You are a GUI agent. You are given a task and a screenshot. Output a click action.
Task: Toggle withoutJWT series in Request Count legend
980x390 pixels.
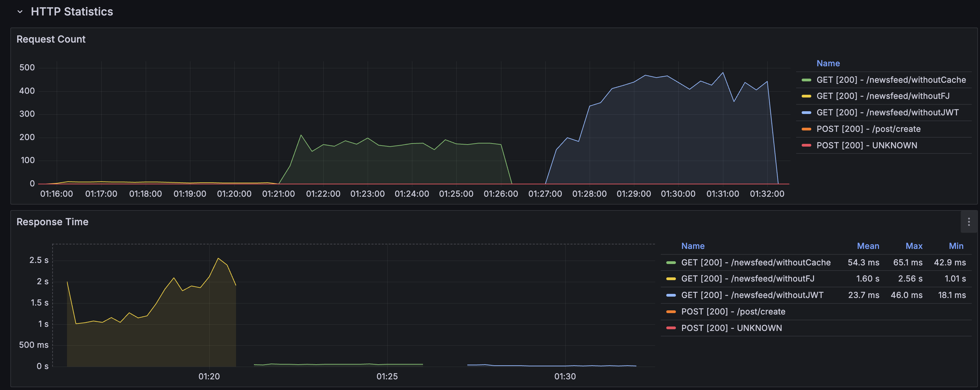pos(887,113)
